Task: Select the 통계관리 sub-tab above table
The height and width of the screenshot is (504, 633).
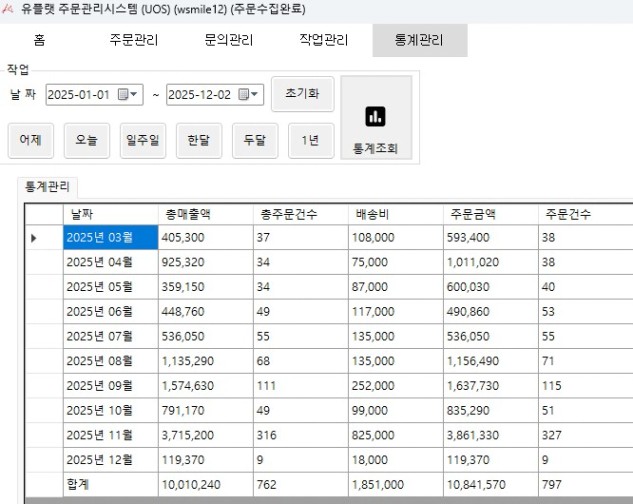Action: 49,187
